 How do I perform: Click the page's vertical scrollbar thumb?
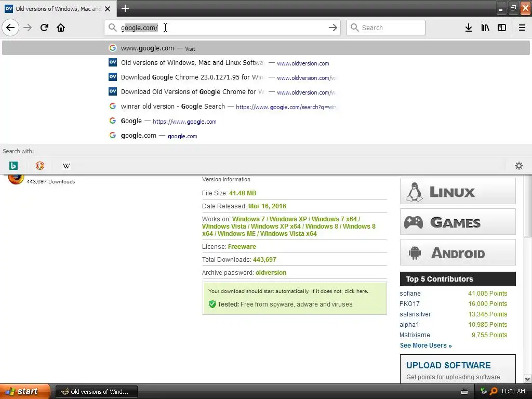point(527,207)
